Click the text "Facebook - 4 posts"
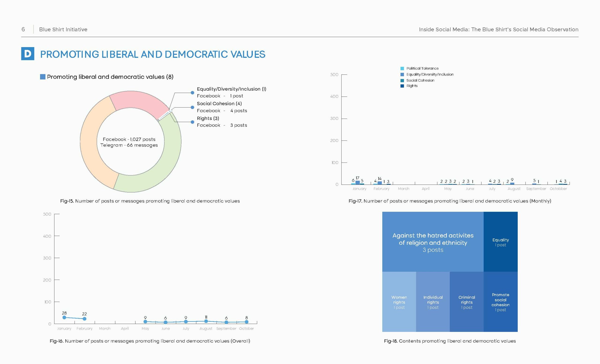 pyautogui.click(x=222, y=111)
